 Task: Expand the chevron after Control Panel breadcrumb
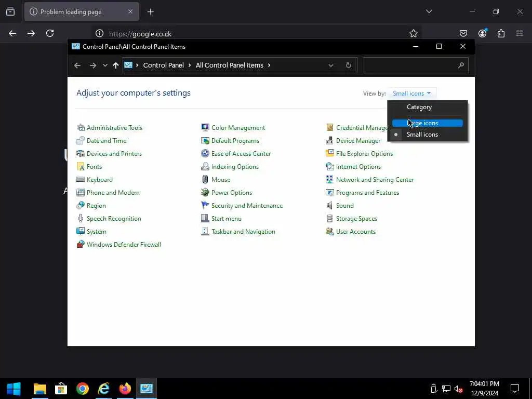(x=190, y=65)
